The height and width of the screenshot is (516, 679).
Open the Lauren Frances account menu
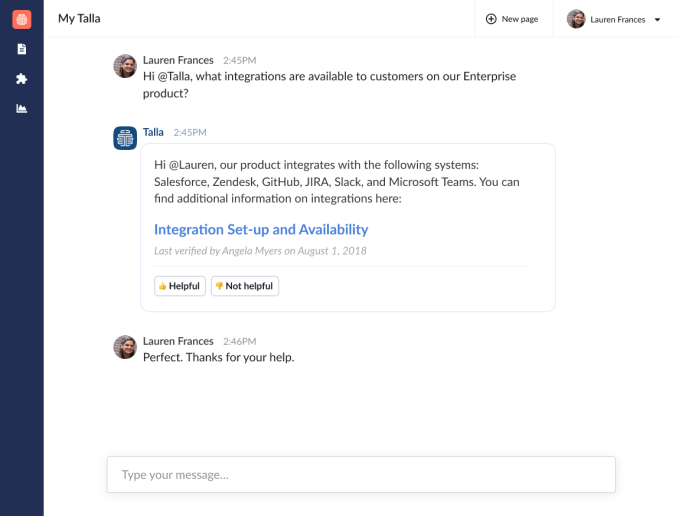coord(616,19)
